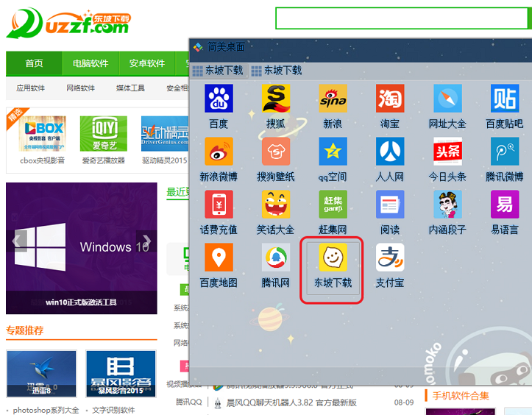Click the 简美桌面 title bar logo
This screenshot has width=532, height=415.
click(x=198, y=47)
